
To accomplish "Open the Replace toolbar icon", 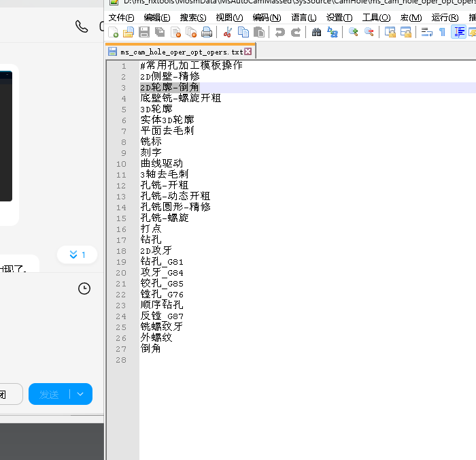I will click(x=333, y=32).
